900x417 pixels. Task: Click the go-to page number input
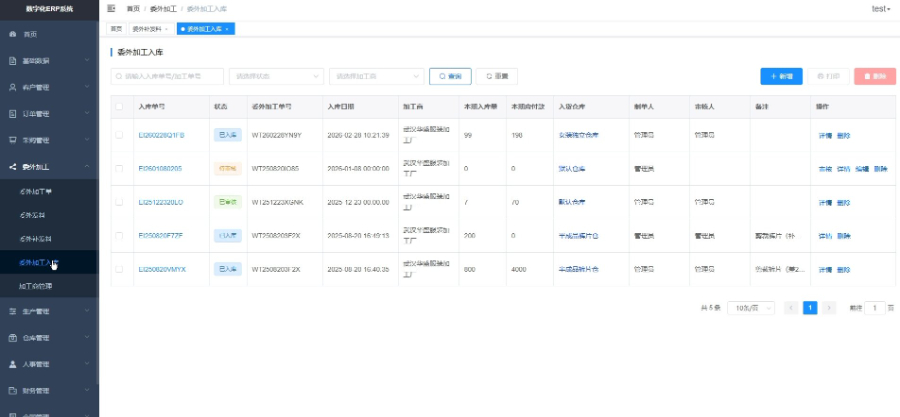click(875, 308)
